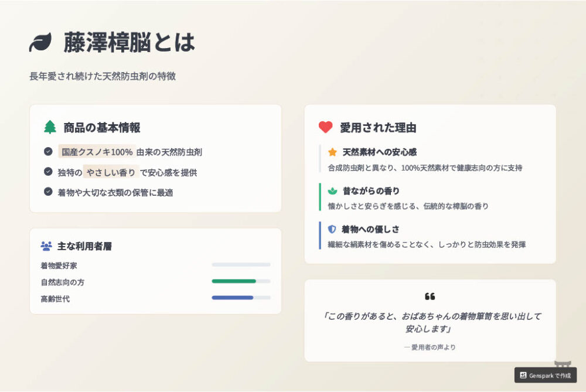The height and width of the screenshot is (392, 586).
Task: Click the green tree icon
Action: point(50,127)
